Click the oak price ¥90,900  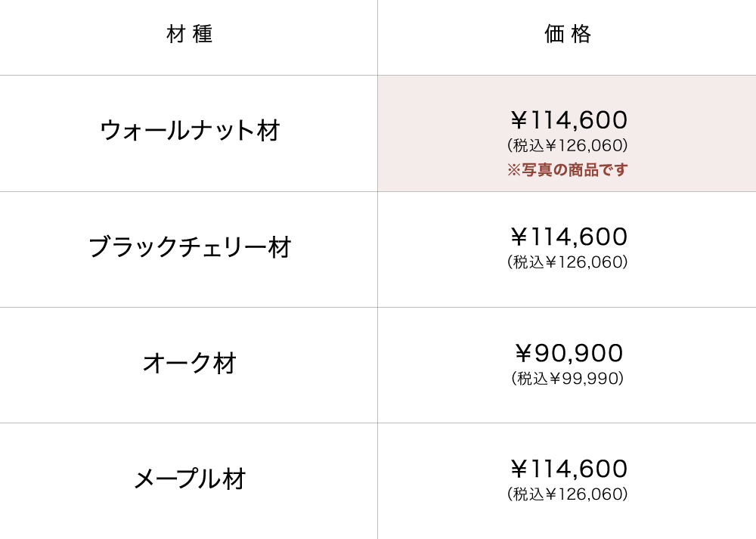(x=569, y=353)
